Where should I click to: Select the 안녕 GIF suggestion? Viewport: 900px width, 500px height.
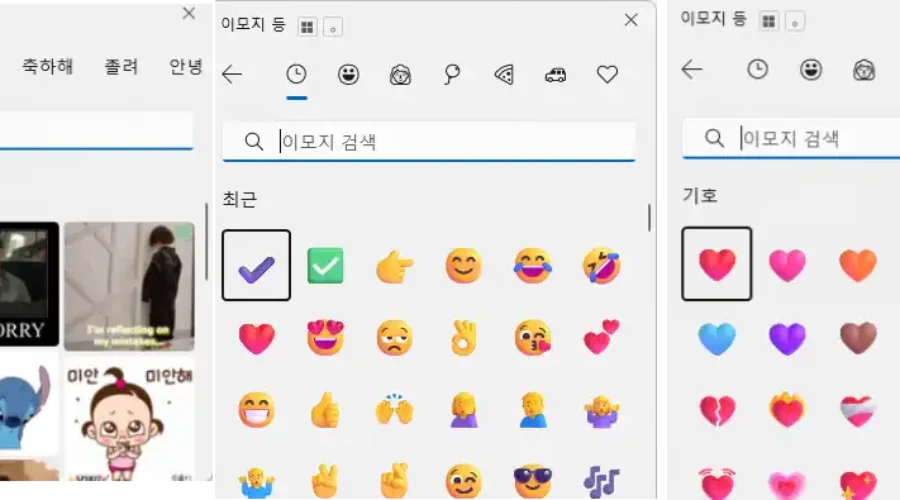186,67
